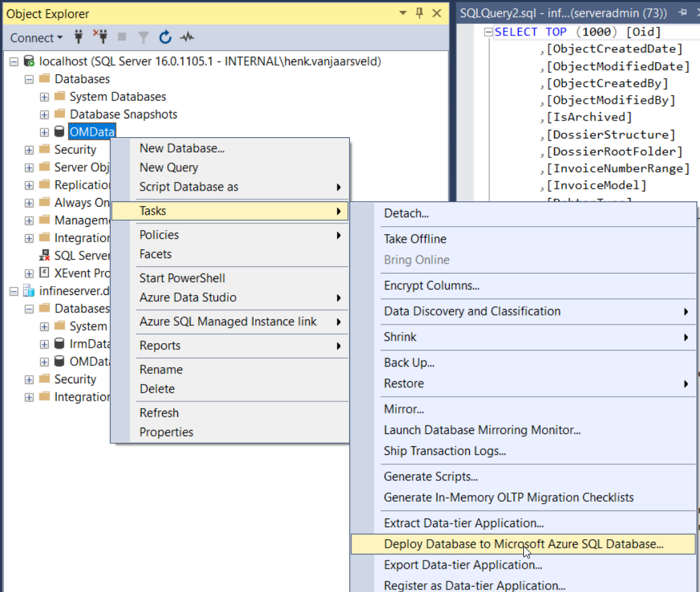Expand the System Databases node under localhost
Viewport: 700px width, 592px height.
[x=43, y=96]
